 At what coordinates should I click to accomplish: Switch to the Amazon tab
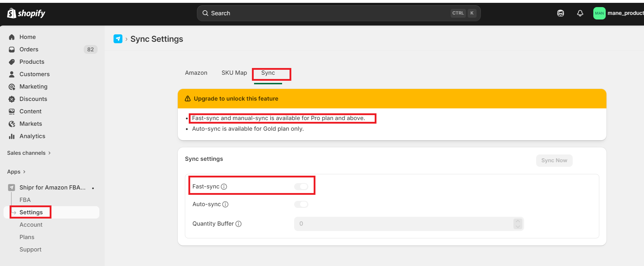[x=196, y=73]
